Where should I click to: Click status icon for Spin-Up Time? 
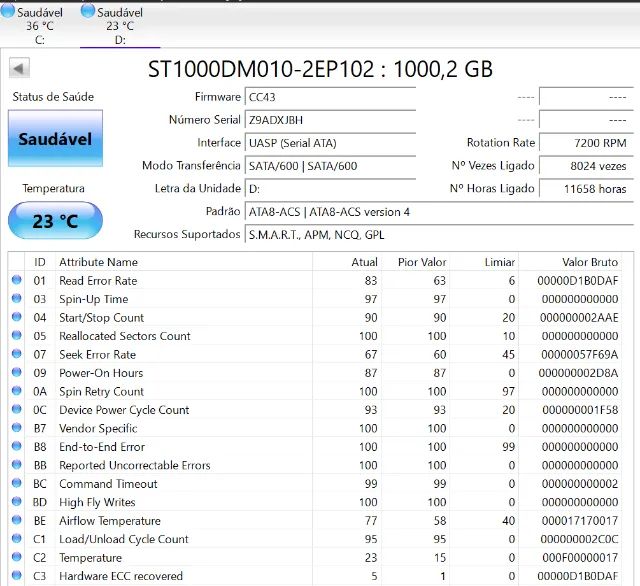tap(17, 298)
